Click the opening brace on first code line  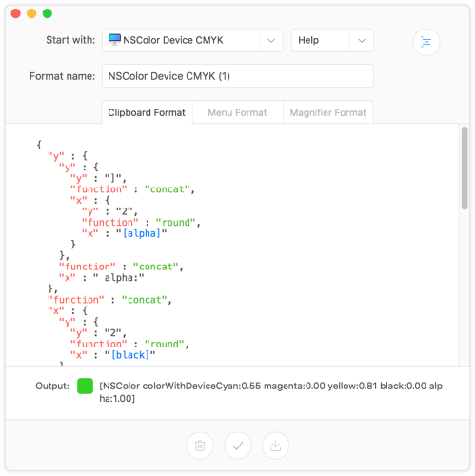39,145
